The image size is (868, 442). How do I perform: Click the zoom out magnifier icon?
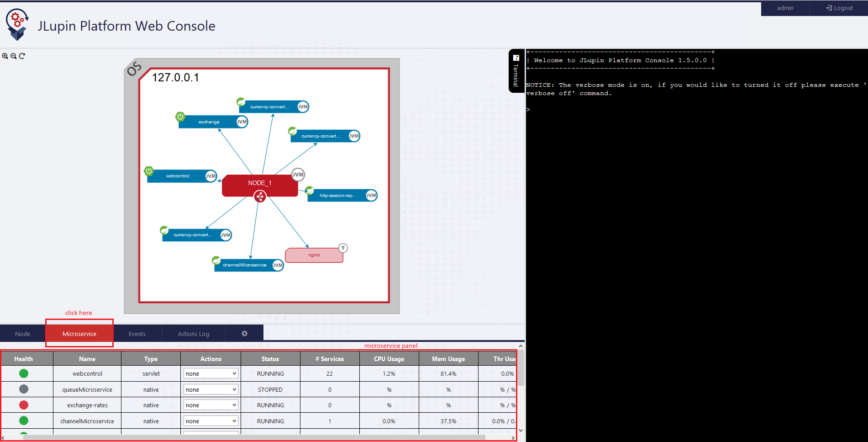click(14, 56)
